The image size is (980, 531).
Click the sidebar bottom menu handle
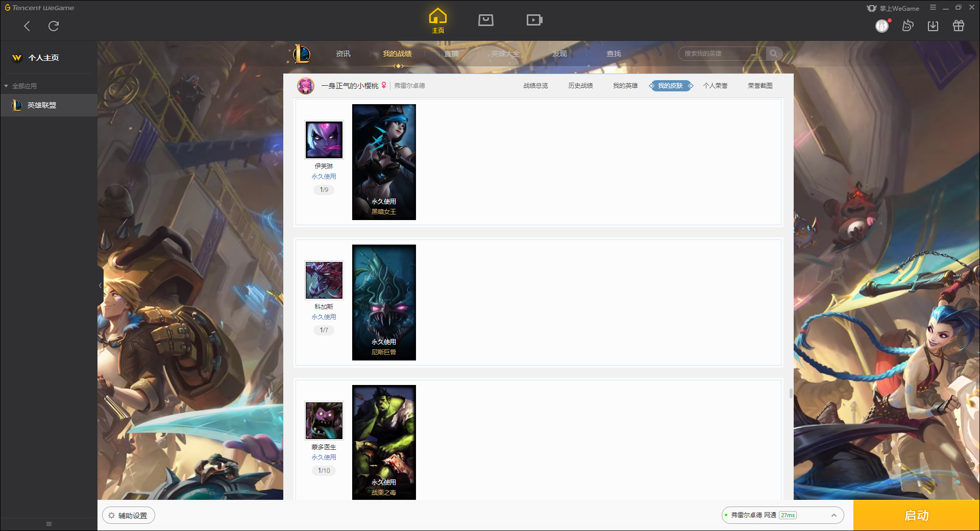49,524
